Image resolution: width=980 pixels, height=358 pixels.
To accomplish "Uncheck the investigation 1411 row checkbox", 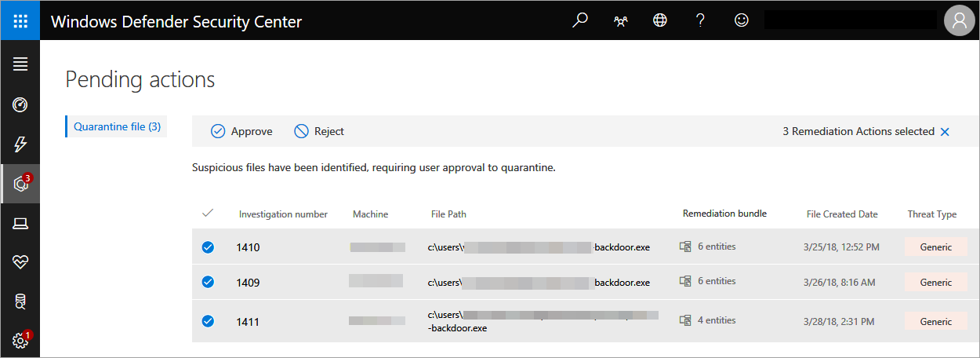I will (x=208, y=321).
